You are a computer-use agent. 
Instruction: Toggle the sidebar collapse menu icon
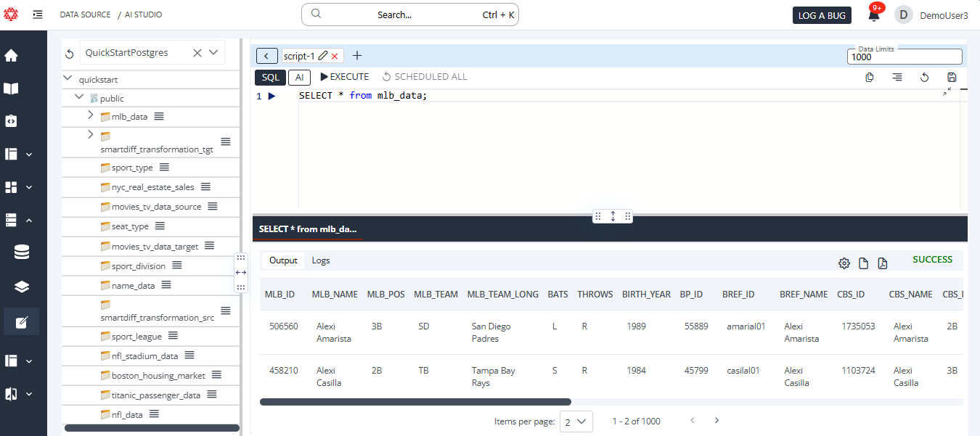pyautogui.click(x=38, y=15)
